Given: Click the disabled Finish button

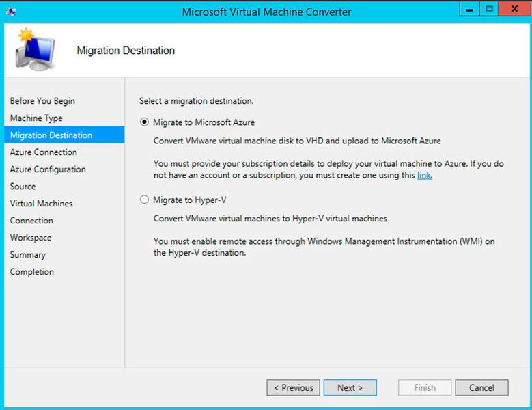Looking at the screenshot, I should (x=425, y=387).
